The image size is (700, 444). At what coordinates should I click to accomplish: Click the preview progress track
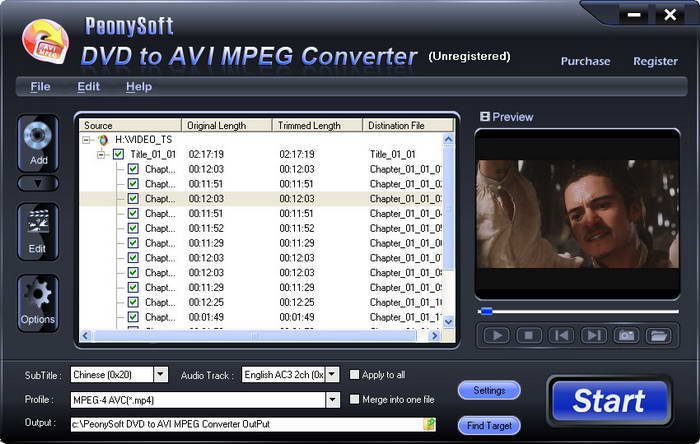point(579,311)
